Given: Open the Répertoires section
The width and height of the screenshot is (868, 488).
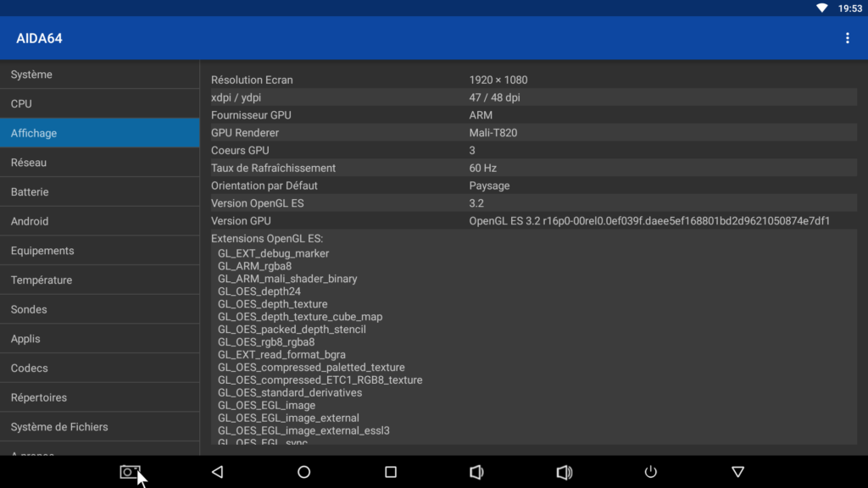Looking at the screenshot, I should coord(100,397).
